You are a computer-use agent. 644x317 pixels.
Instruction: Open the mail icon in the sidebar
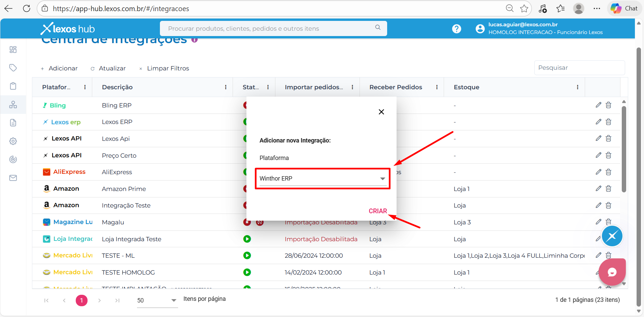[x=13, y=178]
